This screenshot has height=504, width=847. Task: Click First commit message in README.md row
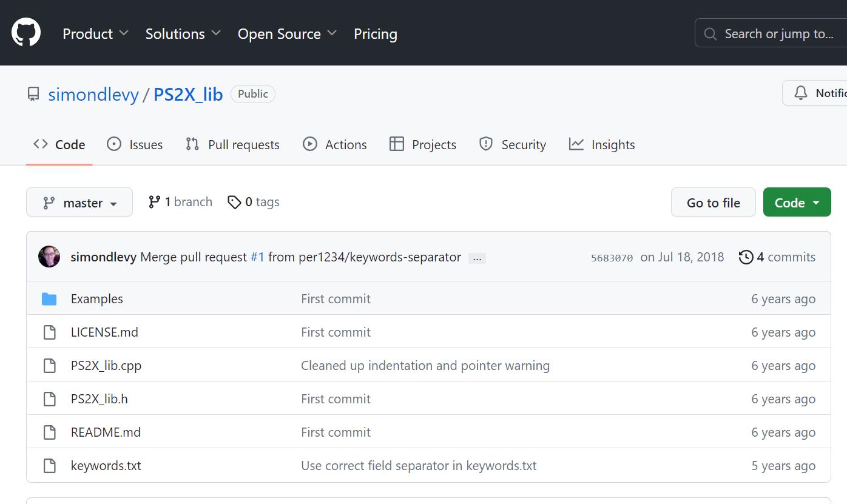coord(336,432)
